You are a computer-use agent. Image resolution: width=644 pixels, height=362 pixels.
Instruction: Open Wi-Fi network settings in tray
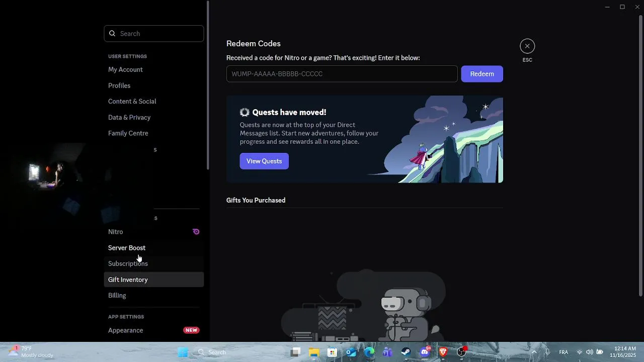coord(580,352)
